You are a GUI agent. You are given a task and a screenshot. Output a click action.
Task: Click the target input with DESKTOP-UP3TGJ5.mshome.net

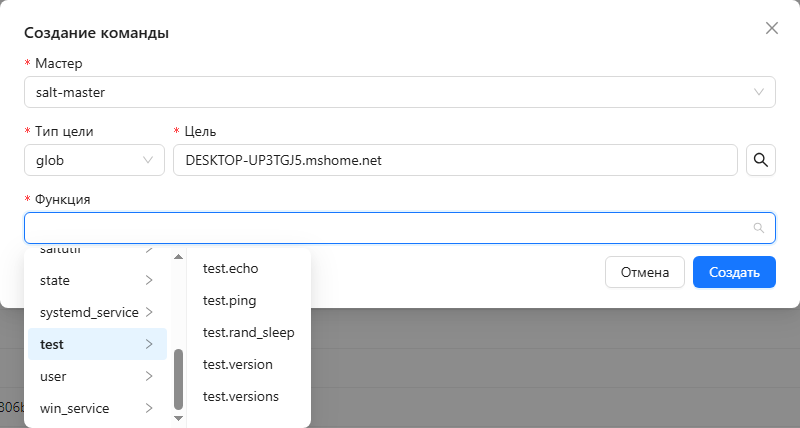(455, 160)
